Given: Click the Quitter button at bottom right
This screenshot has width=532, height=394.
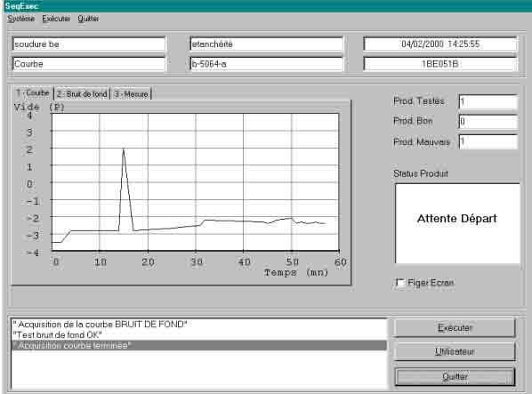Looking at the screenshot, I should (x=455, y=377).
